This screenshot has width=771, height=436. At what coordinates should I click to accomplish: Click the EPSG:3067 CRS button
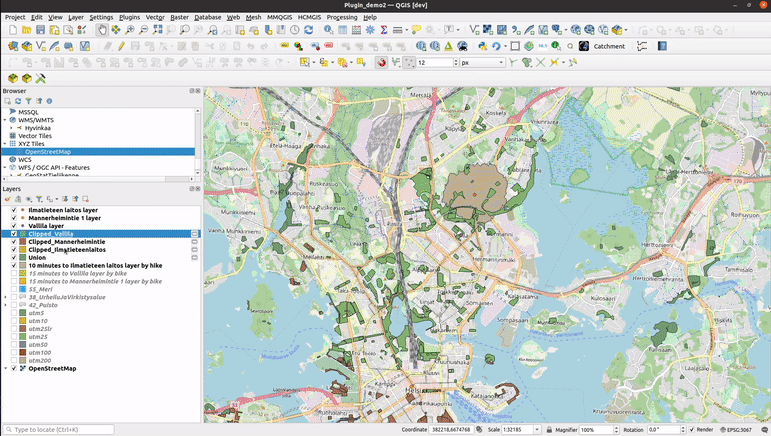click(x=736, y=430)
